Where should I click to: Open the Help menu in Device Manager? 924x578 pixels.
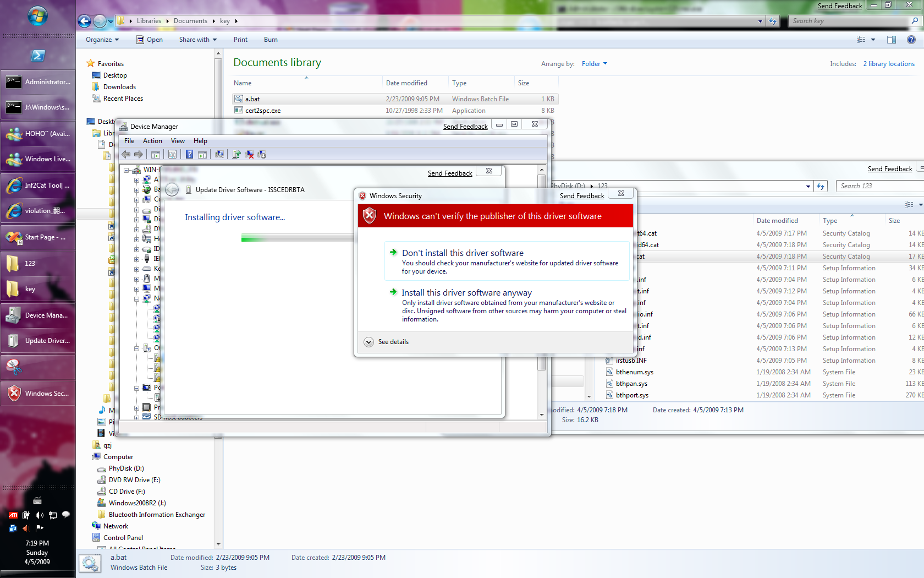point(200,141)
